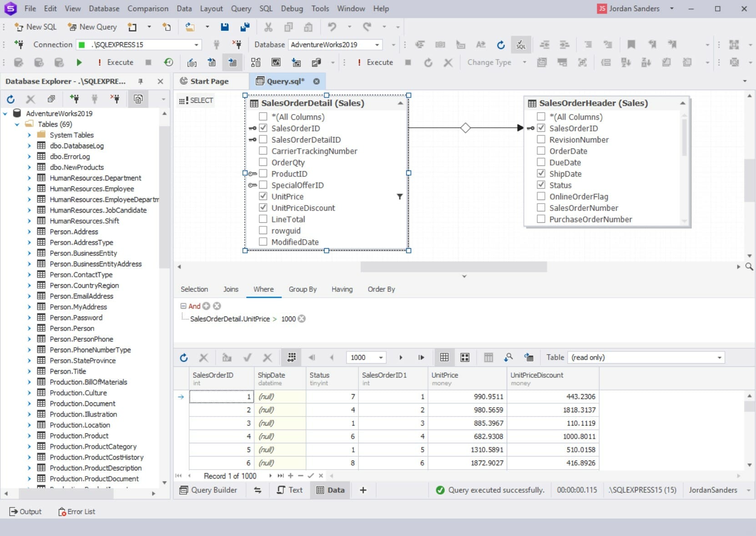
Task: Click the join diamond between tables
Action: point(465,128)
